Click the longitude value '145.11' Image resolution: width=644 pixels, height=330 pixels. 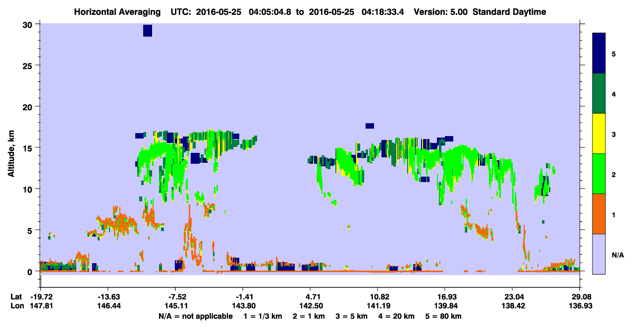pos(175,306)
